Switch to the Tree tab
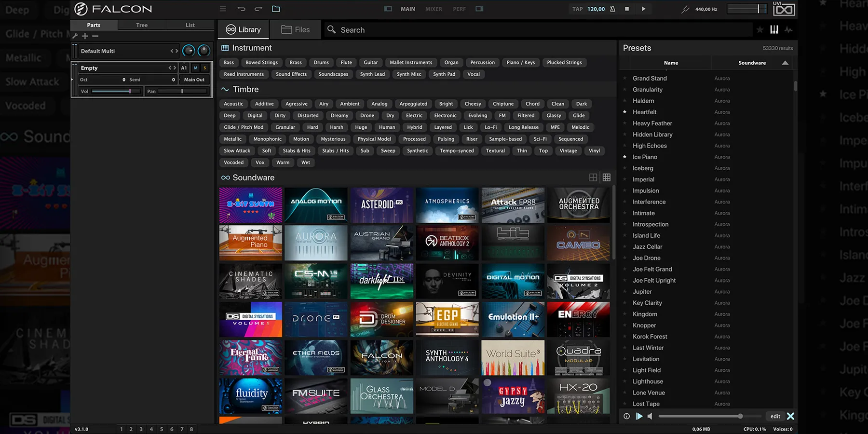The image size is (868, 434). 142,25
